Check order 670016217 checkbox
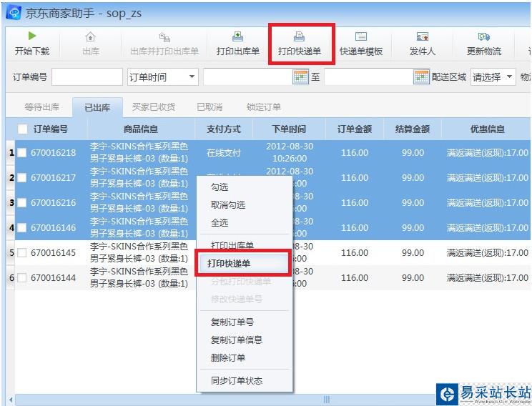Image resolution: width=532 pixels, height=406 pixels. click(21, 177)
